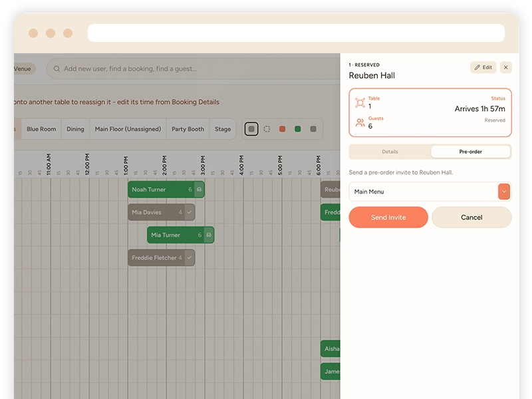
Task: Click the table icon in the booking card
Action: 360,102
